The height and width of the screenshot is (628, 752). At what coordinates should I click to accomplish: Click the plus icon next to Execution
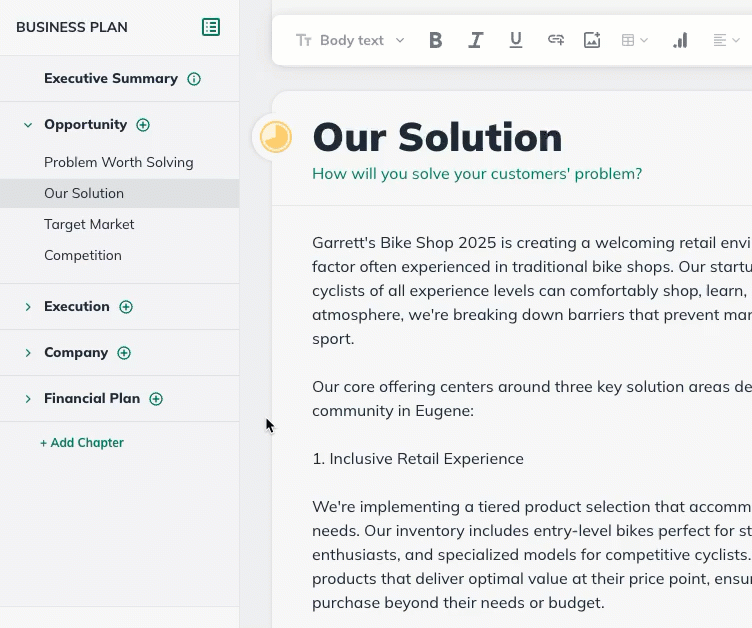point(126,307)
